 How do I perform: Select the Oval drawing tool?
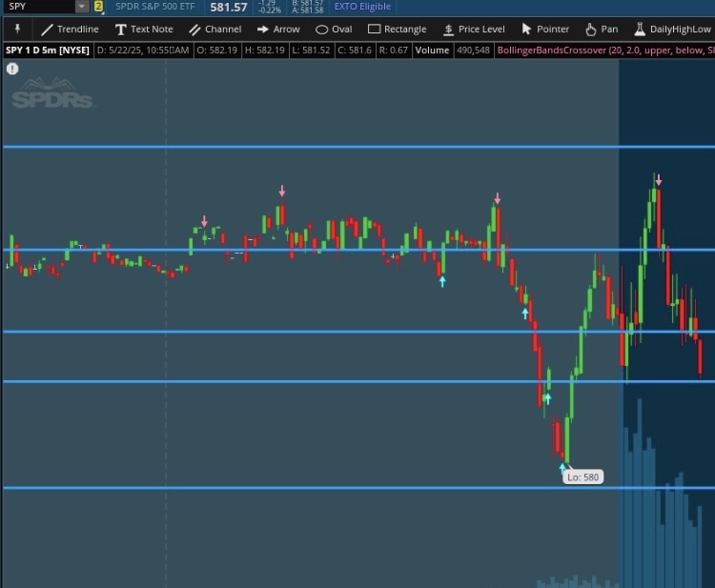pos(334,30)
